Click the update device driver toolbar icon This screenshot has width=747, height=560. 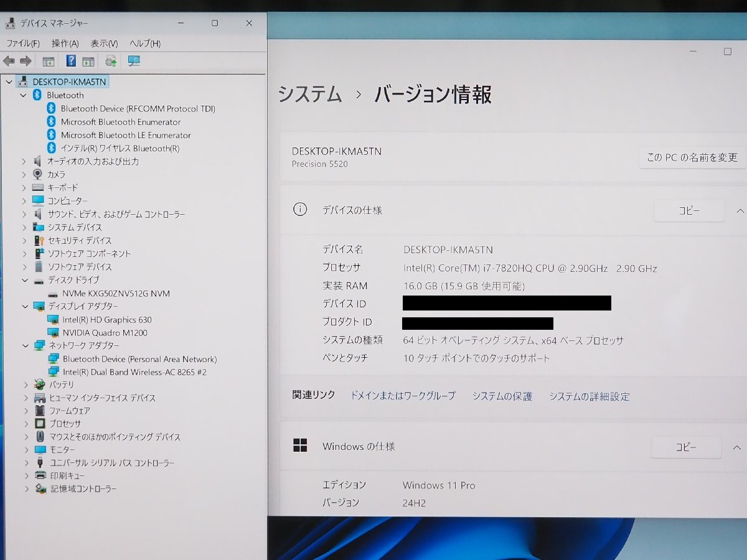[x=111, y=61]
